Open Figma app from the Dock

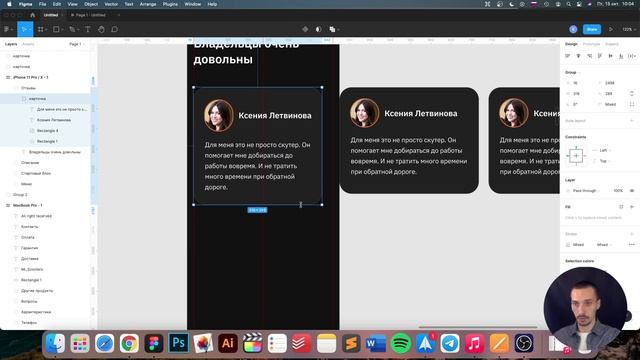[x=154, y=343]
